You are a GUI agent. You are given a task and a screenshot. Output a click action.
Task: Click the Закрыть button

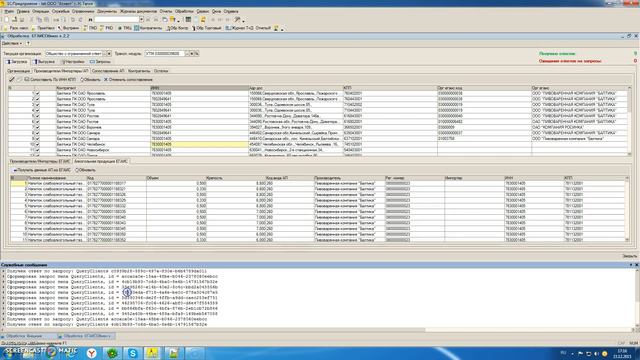point(629,256)
